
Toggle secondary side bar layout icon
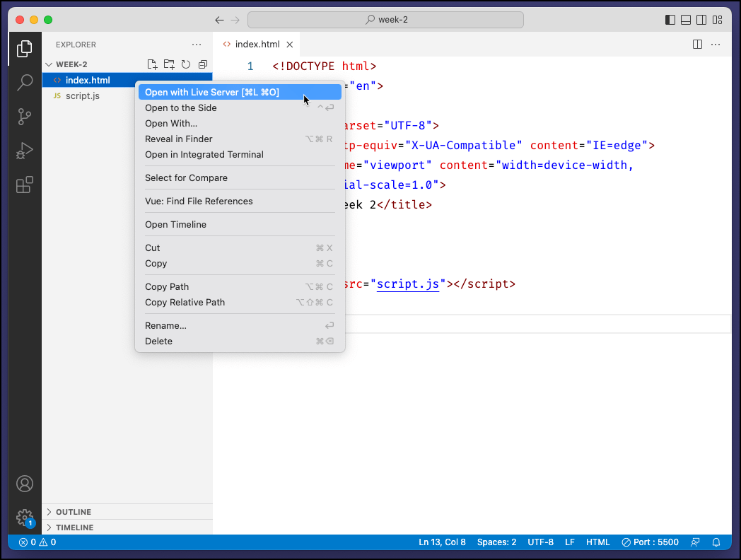click(x=702, y=20)
